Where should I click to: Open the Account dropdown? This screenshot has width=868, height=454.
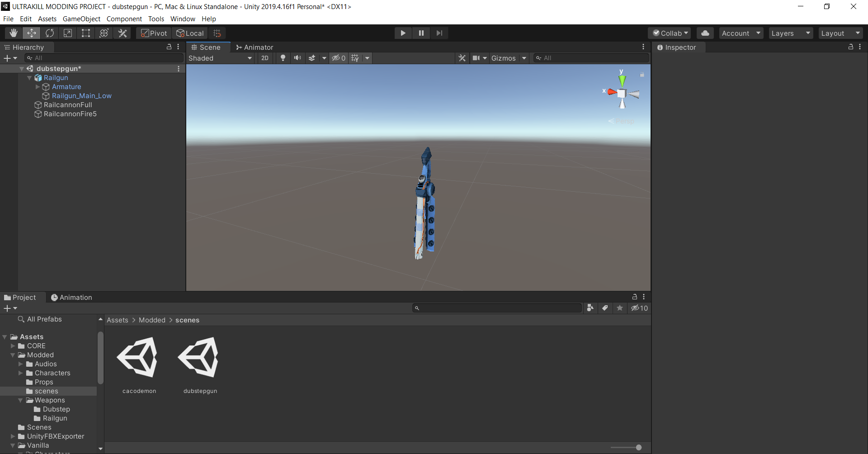(741, 33)
